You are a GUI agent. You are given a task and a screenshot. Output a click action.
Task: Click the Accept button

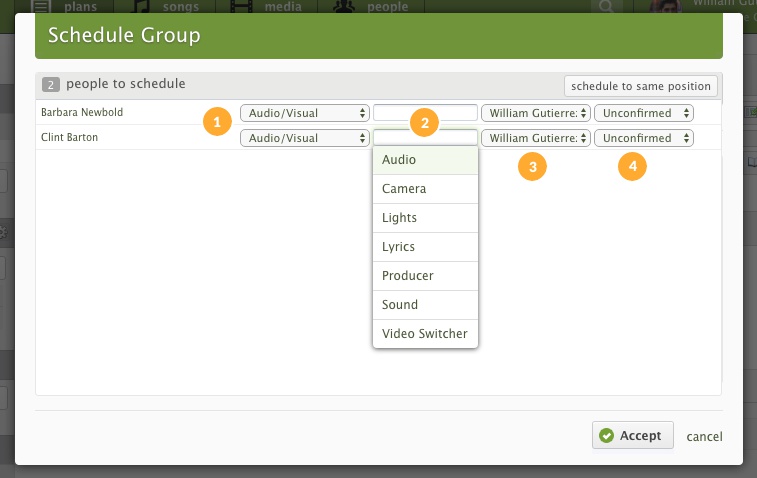click(x=632, y=436)
